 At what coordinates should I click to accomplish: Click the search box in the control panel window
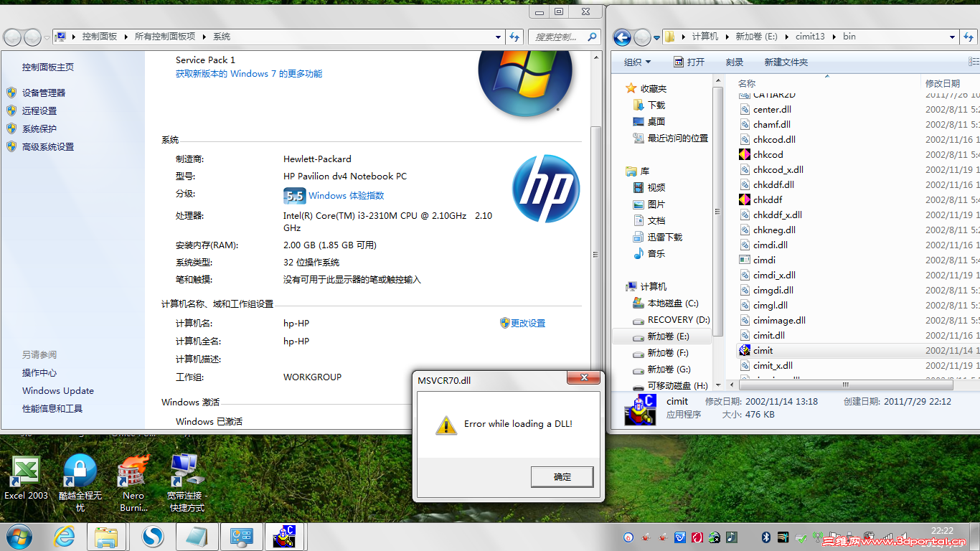[565, 37]
